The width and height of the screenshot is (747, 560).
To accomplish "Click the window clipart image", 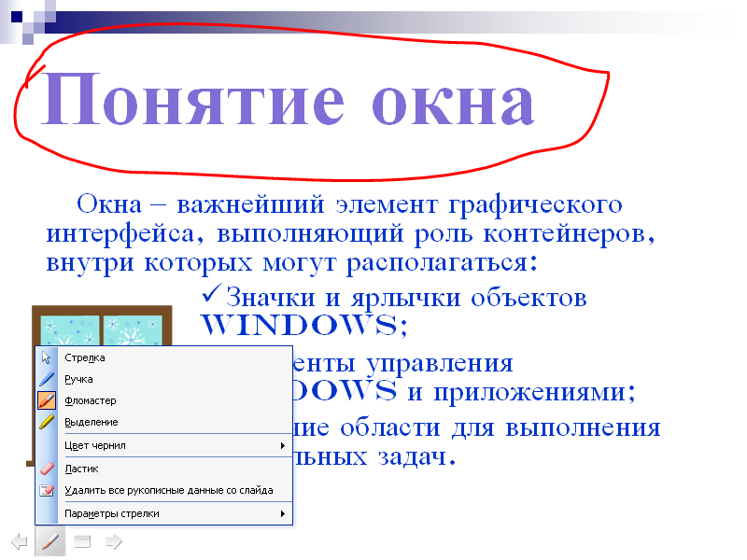I will (102, 326).
